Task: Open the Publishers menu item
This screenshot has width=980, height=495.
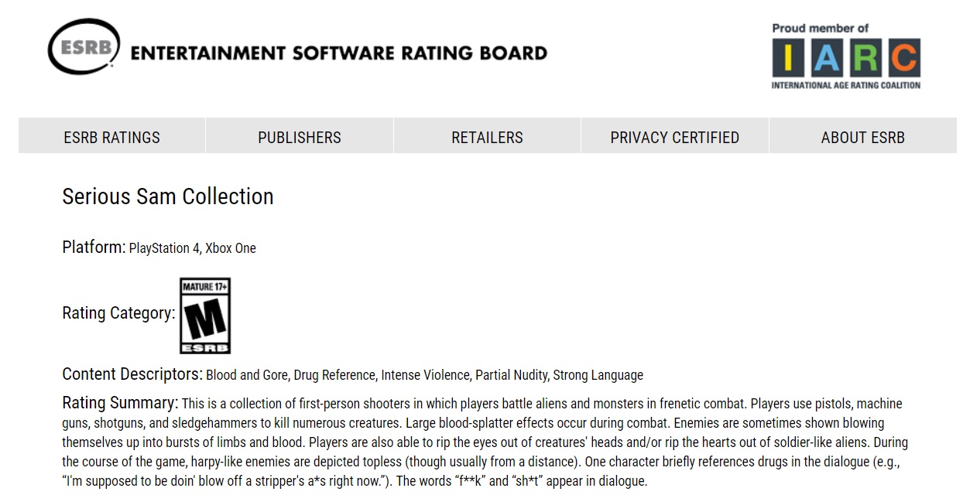Action: point(300,137)
